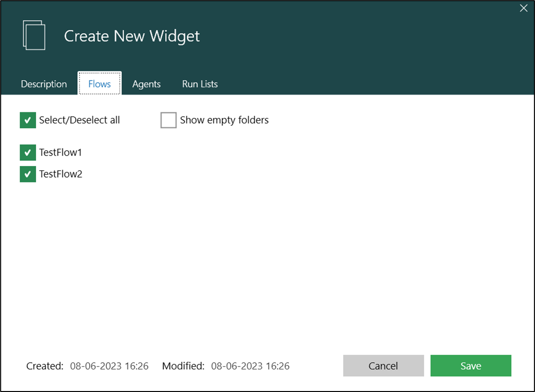This screenshot has height=392, width=535.
Task: Click the Show empty folders label text
Action: click(x=224, y=120)
